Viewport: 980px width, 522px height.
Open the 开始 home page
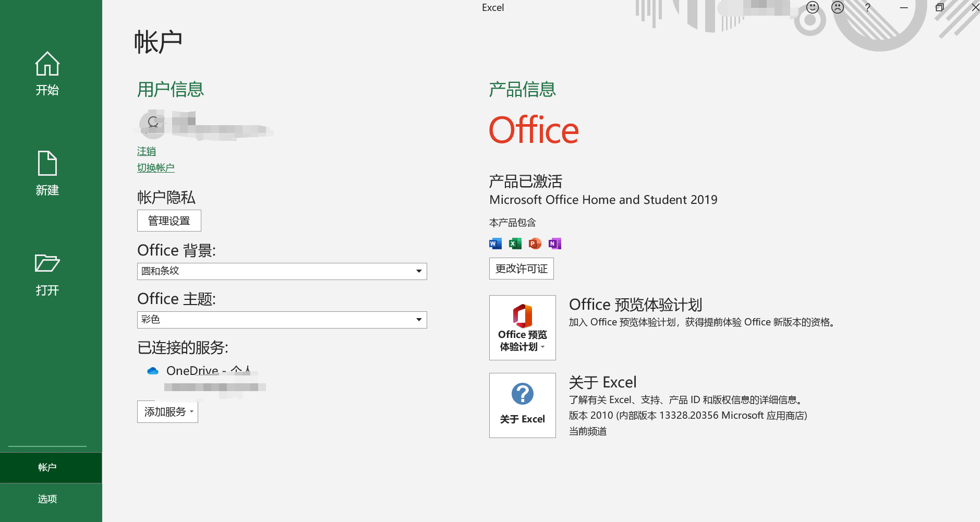click(x=47, y=74)
